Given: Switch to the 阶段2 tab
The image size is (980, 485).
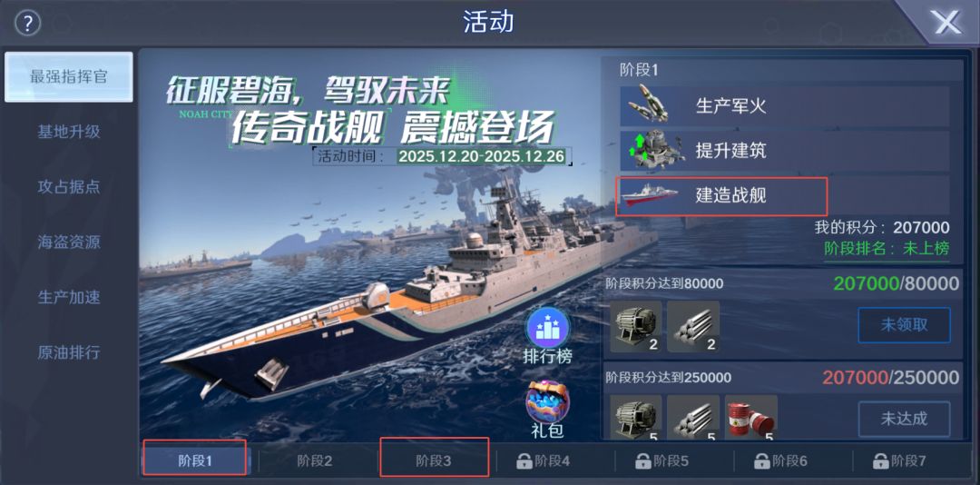Looking at the screenshot, I should coord(314,462).
